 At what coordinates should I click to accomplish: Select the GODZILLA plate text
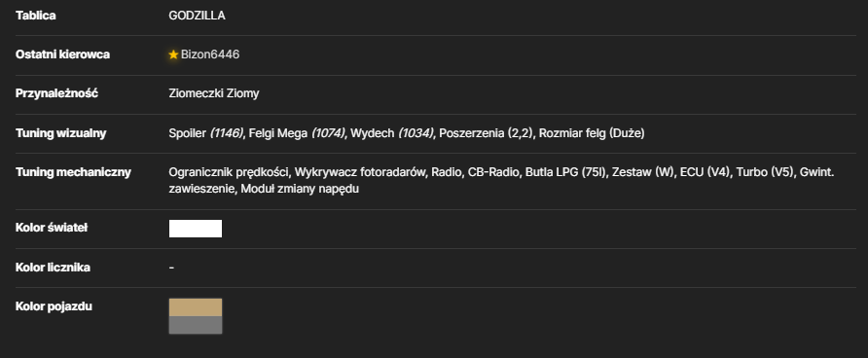click(x=198, y=16)
